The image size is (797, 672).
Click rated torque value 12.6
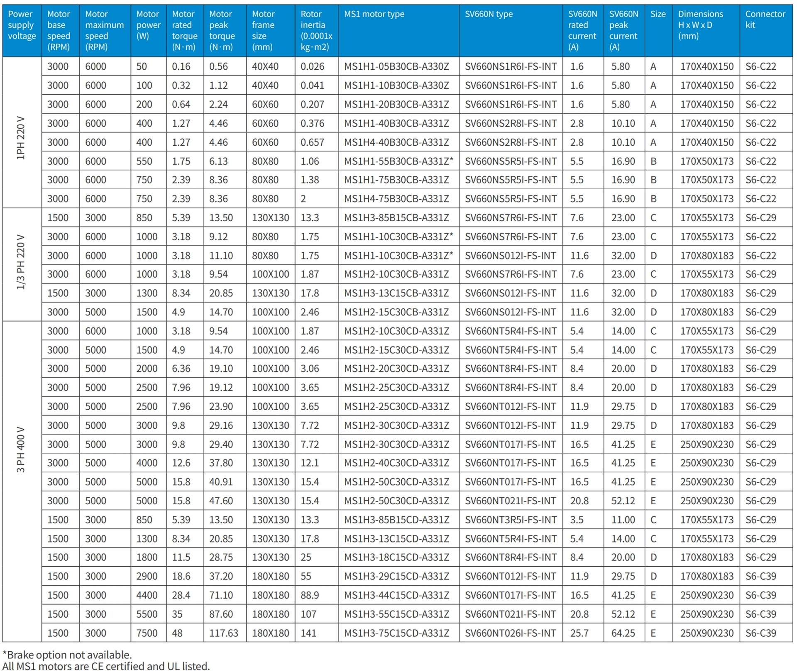pyautogui.click(x=181, y=463)
